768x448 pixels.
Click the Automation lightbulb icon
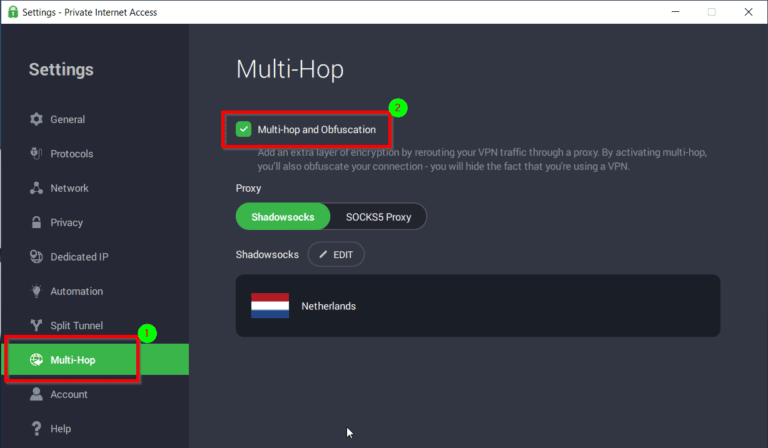[x=37, y=292]
